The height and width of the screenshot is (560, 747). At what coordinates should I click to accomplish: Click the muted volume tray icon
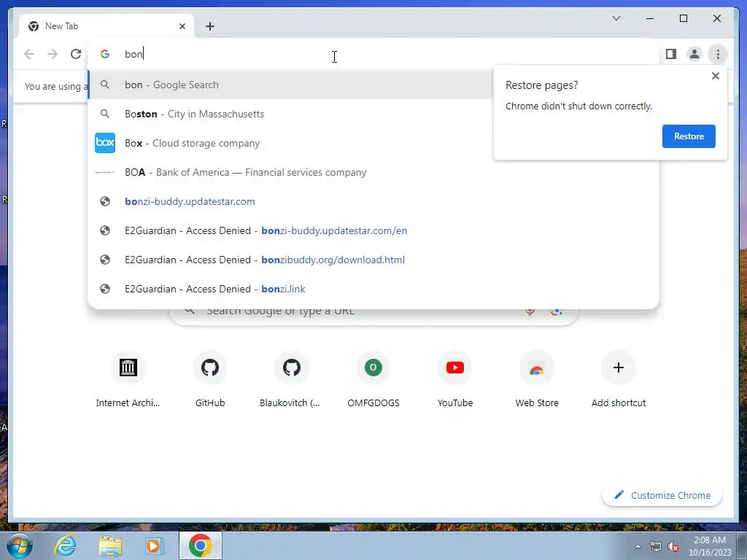pyautogui.click(x=673, y=546)
